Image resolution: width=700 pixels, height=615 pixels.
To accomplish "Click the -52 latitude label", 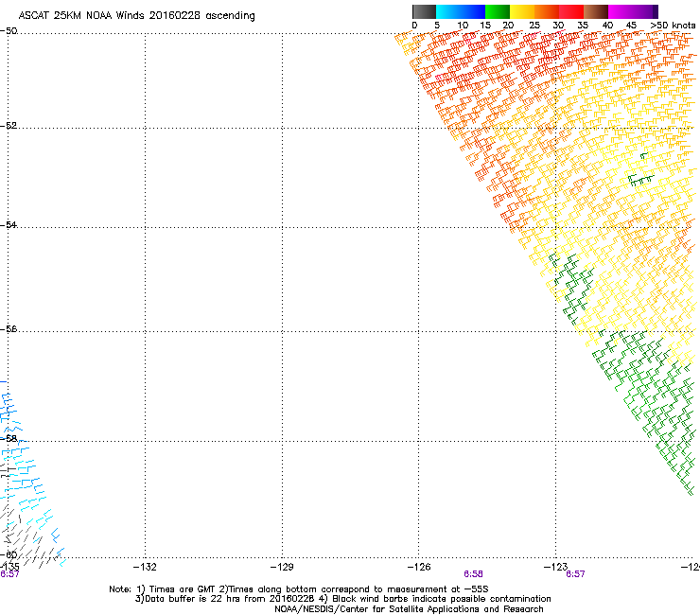I will pyautogui.click(x=9, y=126).
